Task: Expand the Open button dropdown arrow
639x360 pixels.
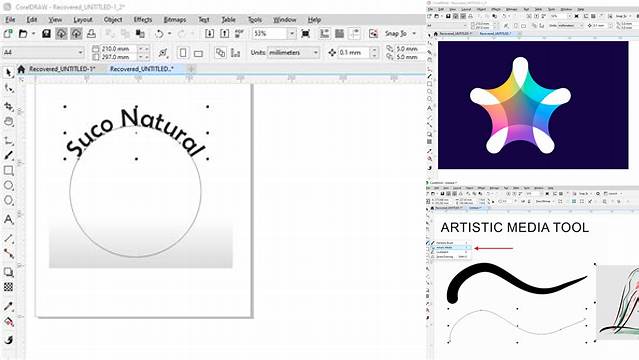Action: (x=33, y=34)
